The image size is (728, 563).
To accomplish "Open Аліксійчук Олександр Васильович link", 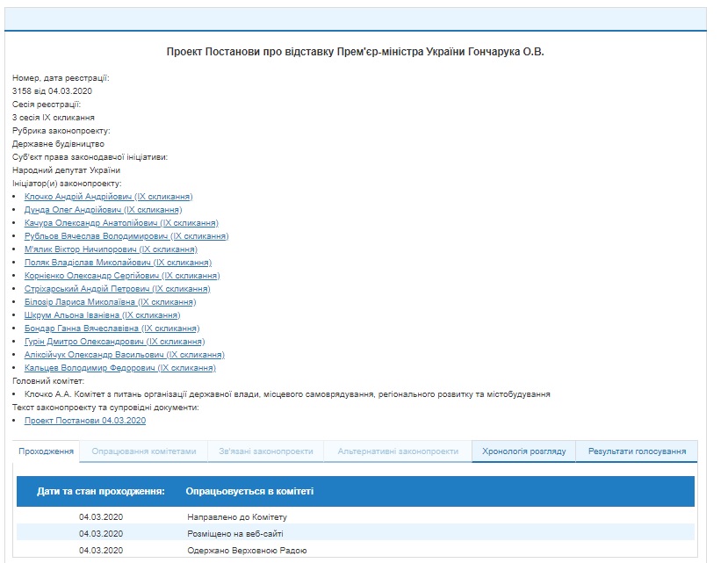I will [125, 355].
